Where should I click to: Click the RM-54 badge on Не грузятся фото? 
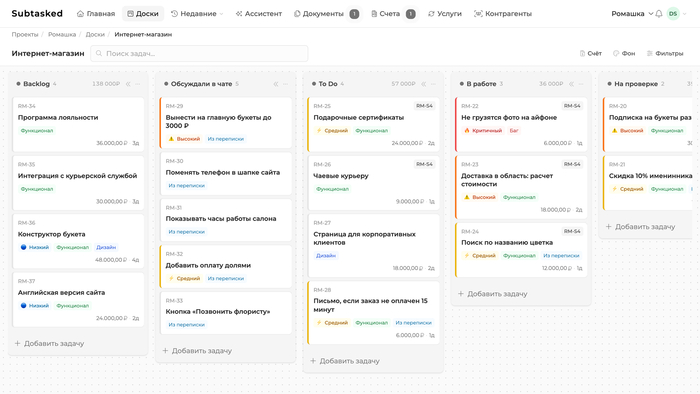[x=572, y=106]
